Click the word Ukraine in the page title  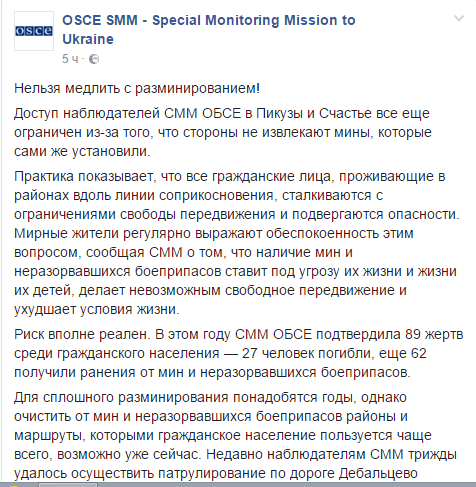pos(88,39)
